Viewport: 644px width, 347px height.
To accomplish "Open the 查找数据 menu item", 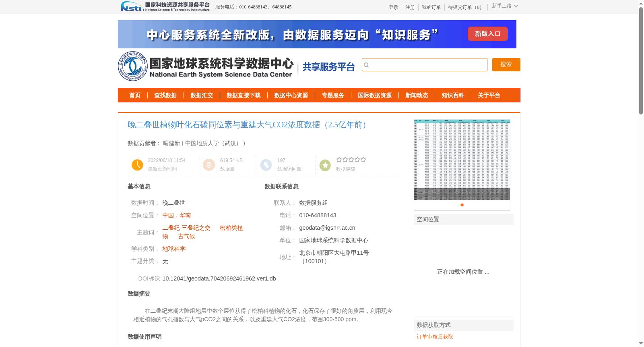I will click(165, 96).
